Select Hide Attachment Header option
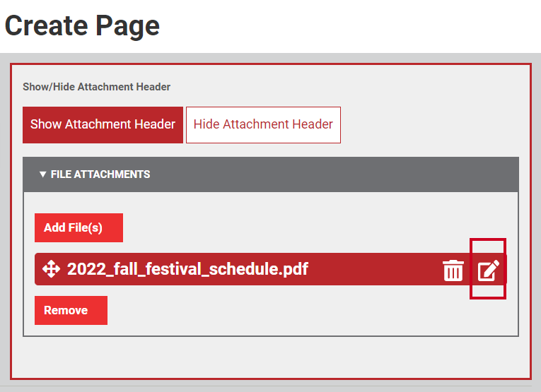Screen dimensions: 541x392 [x=263, y=125]
